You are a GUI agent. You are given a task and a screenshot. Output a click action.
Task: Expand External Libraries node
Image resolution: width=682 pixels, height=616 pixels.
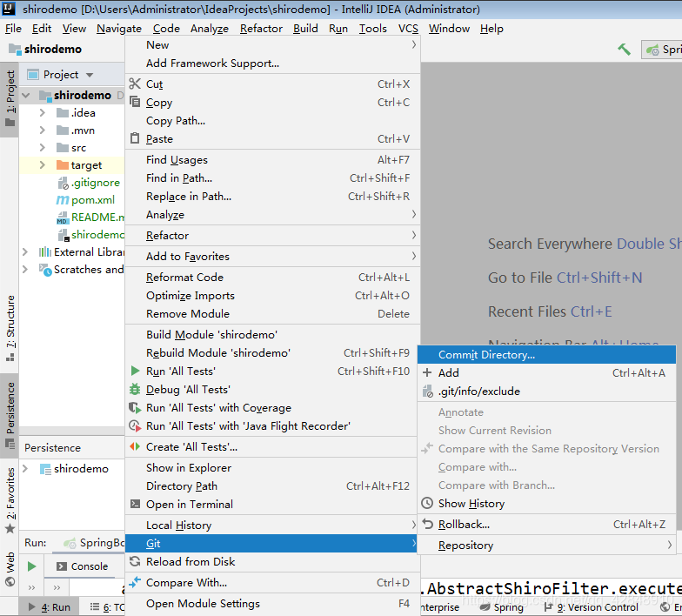click(x=24, y=252)
